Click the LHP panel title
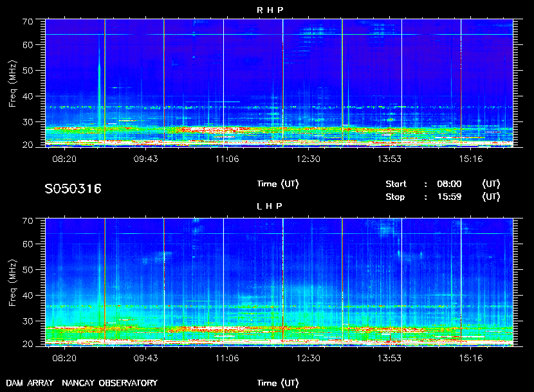This screenshot has width=534, height=392. coord(270,206)
